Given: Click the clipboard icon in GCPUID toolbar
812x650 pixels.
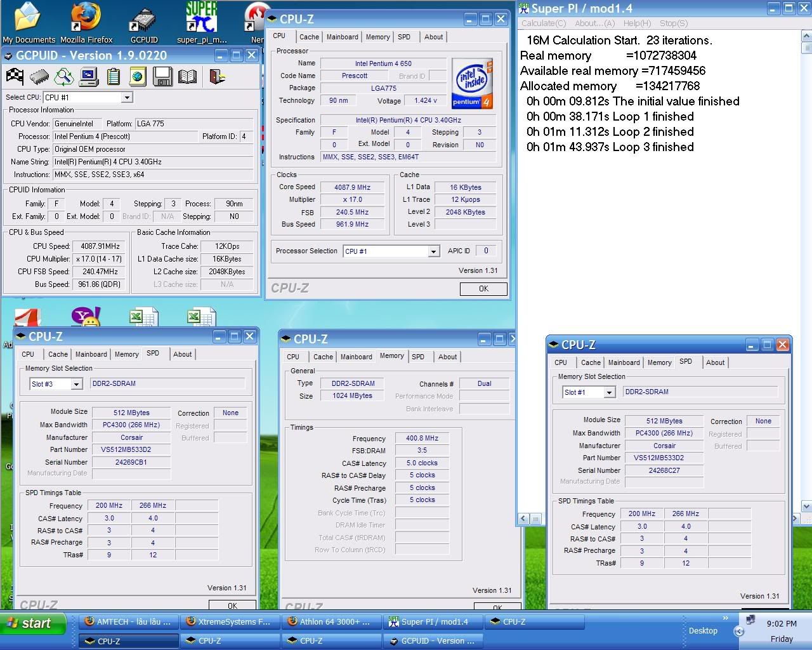Looking at the screenshot, I should click(x=114, y=77).
